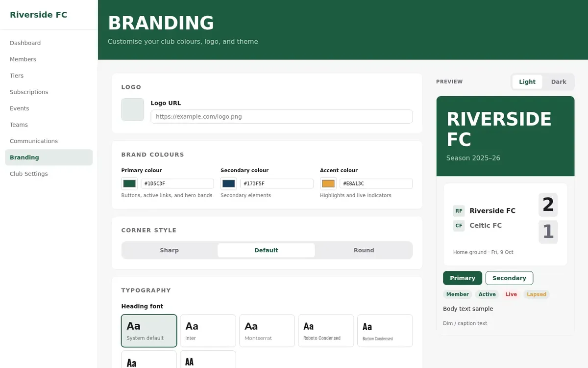Switch preview to Dark theme

pyautogui.click(x=559, y=82)
